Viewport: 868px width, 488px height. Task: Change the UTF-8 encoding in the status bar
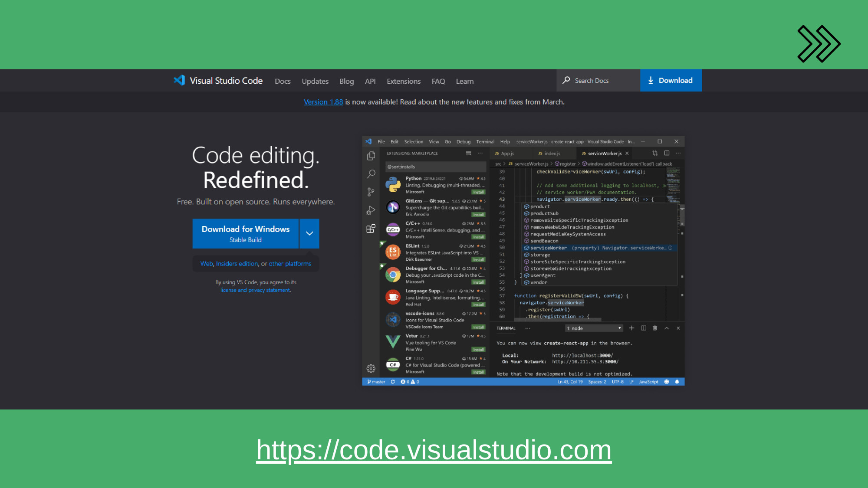618,382
